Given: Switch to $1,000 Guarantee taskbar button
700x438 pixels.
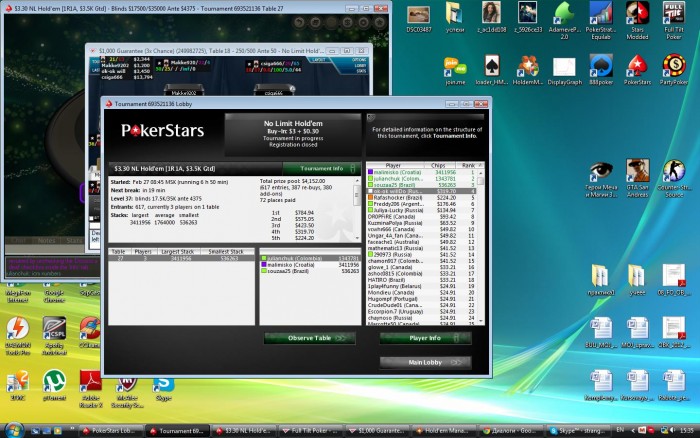Looking at the screenshot, I should coord(376,431).
